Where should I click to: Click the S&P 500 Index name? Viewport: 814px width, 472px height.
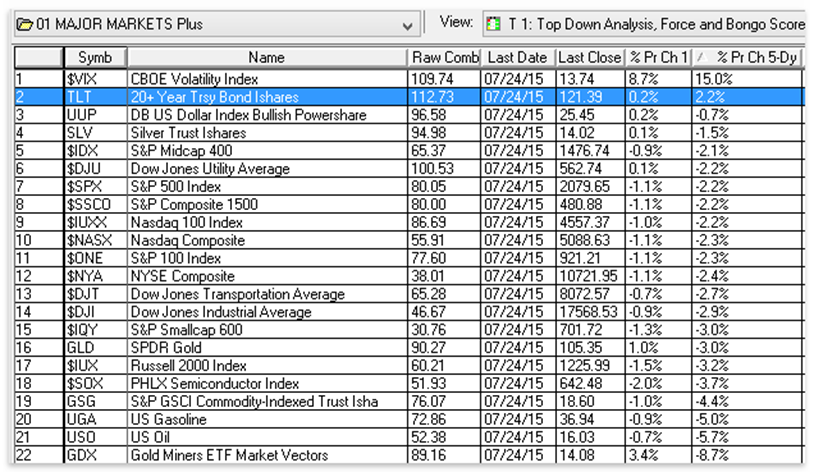tap(175, 186)
